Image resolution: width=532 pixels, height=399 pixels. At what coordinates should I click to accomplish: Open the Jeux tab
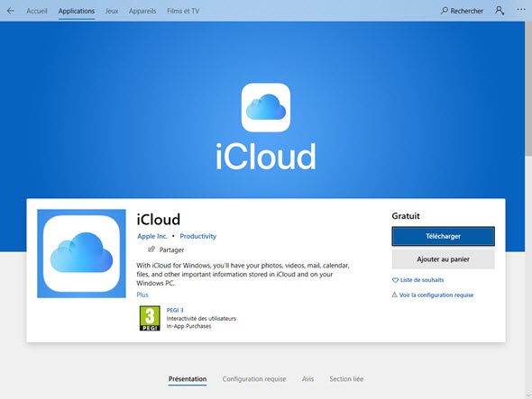pos(112,11)
